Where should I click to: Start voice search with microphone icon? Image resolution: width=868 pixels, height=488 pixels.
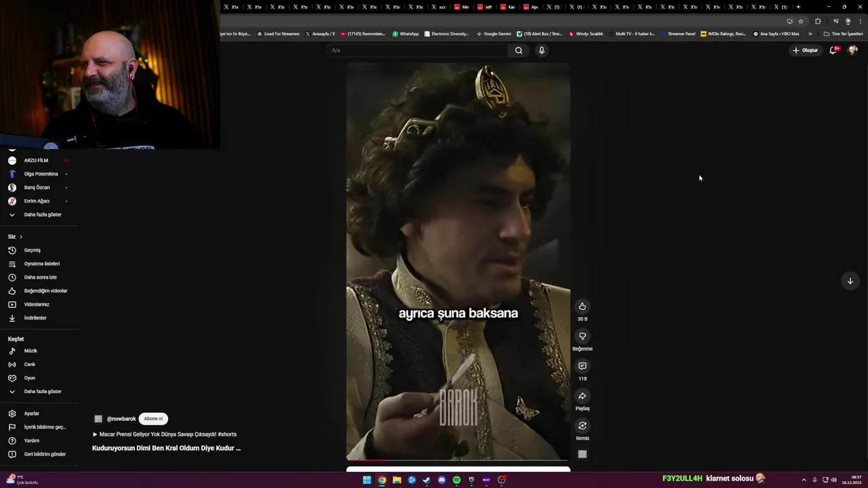541,50
